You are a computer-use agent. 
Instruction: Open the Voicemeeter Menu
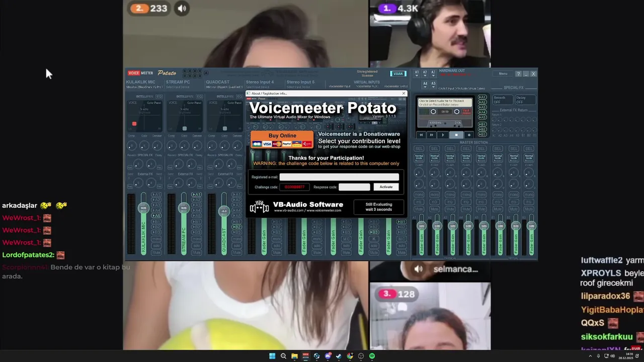(503, 74)
